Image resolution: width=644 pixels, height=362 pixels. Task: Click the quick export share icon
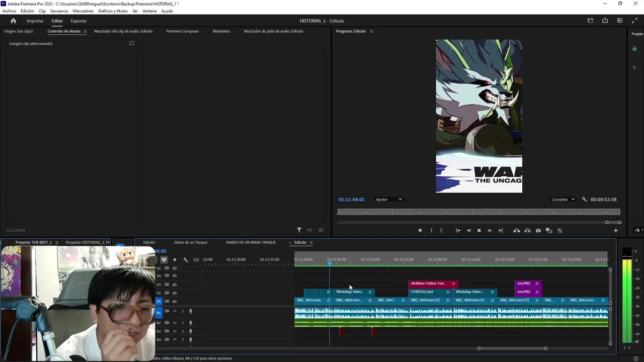pos(605,21)
